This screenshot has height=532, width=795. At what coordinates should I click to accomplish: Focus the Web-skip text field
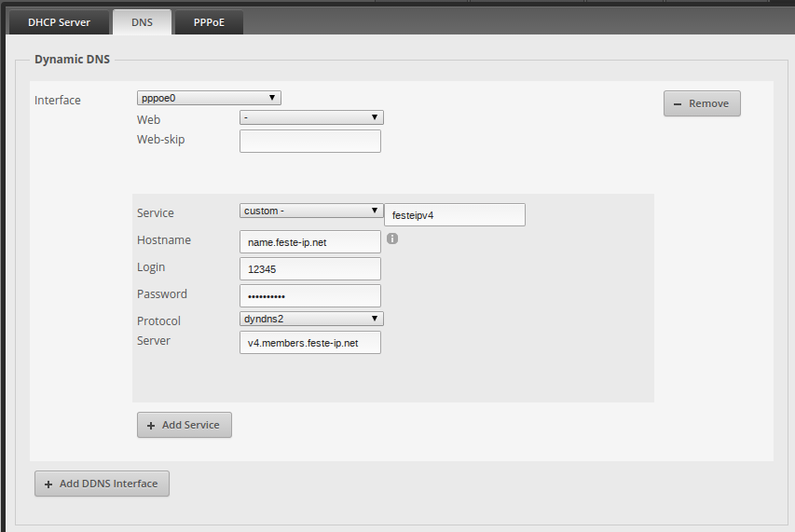point(310,141)
